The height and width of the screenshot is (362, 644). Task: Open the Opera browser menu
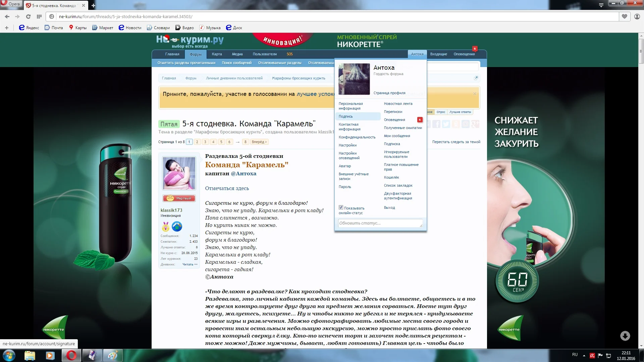pyautogui.click(x=11, y=4)
